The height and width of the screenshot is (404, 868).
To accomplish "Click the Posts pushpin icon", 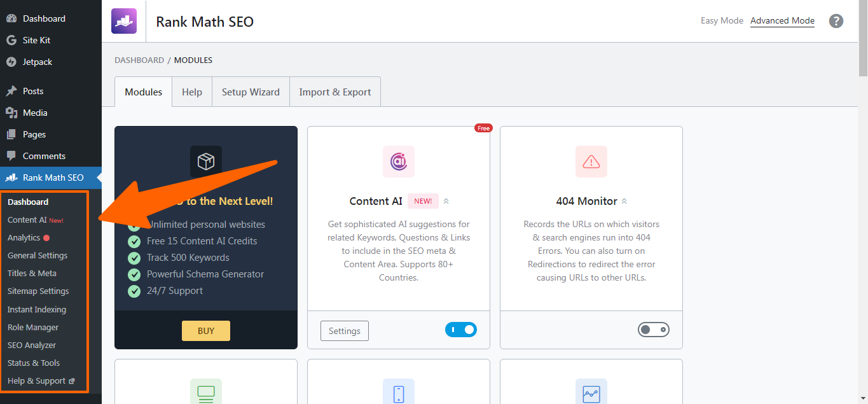I will point(11,91).
